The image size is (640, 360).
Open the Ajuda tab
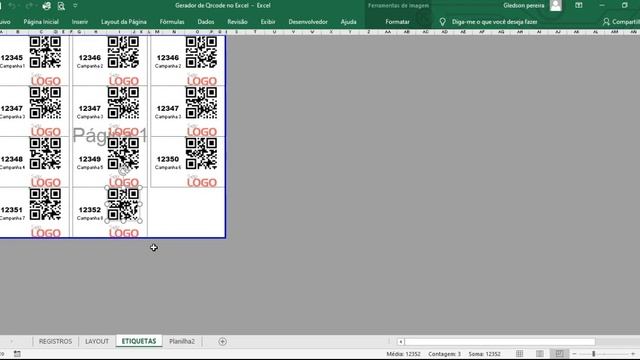point(348,22)
